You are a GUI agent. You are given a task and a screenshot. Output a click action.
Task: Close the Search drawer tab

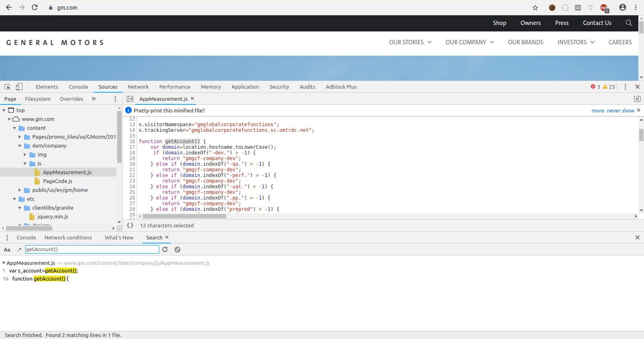click(167, 237)
